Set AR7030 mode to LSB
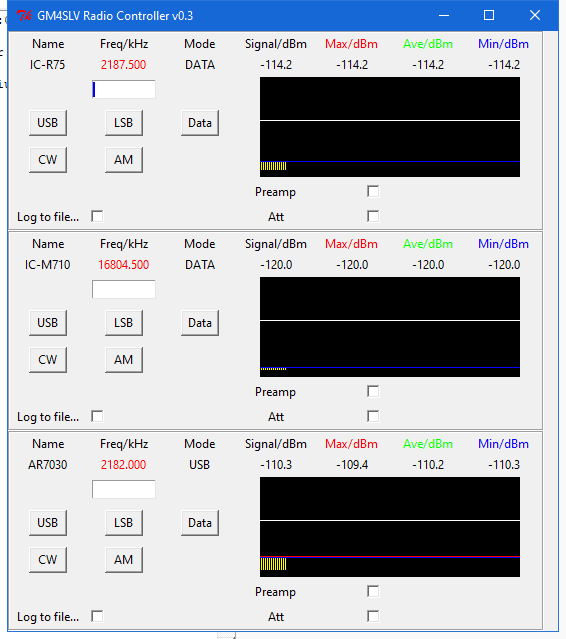Screen dimensions: 566x639 pos(123,523)
